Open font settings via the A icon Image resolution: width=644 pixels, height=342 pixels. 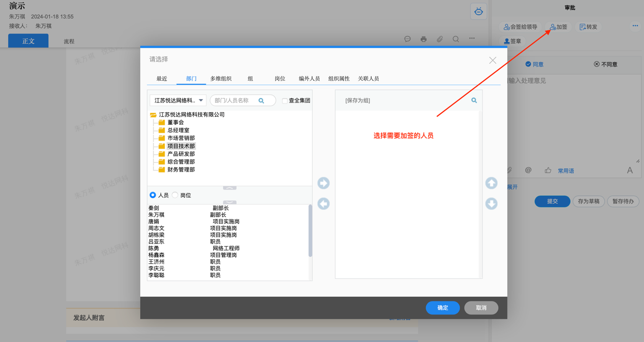[x=630, y=170]
